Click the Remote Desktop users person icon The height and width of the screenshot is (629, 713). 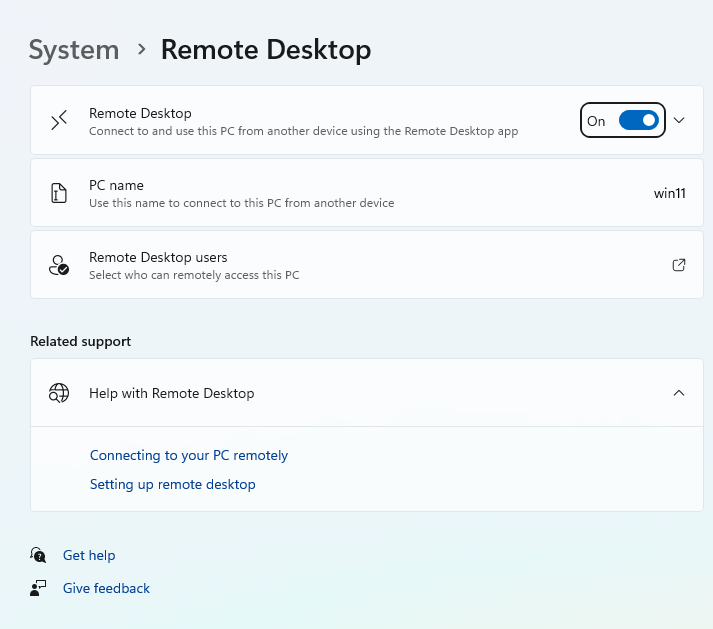click(59, 265)
